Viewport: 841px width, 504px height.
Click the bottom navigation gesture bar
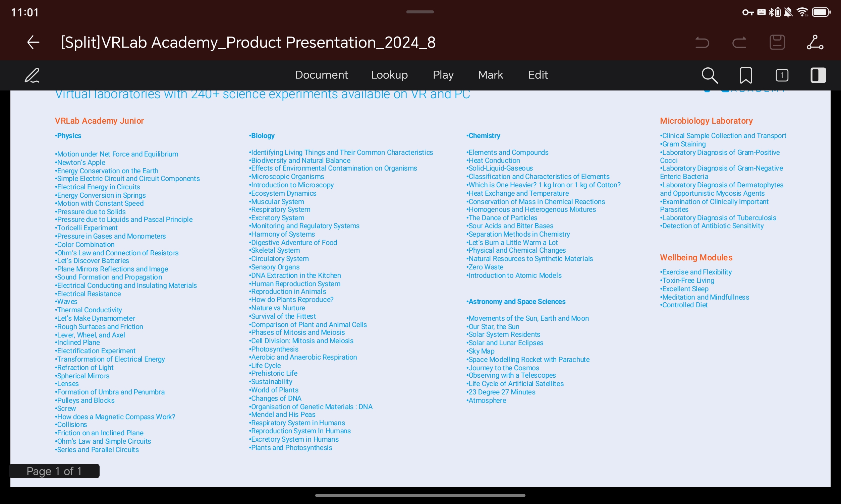pyautogui.click(x=420, y=496)
